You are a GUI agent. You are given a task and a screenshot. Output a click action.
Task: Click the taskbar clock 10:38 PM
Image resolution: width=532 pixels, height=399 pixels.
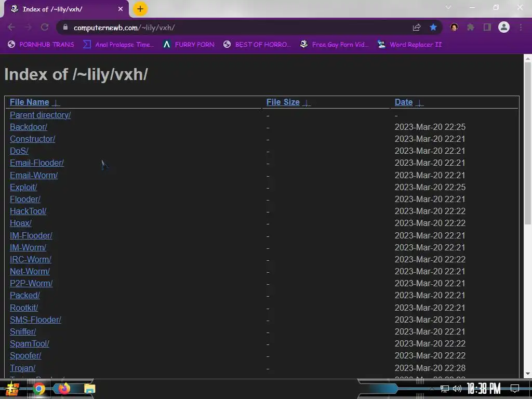484,389
